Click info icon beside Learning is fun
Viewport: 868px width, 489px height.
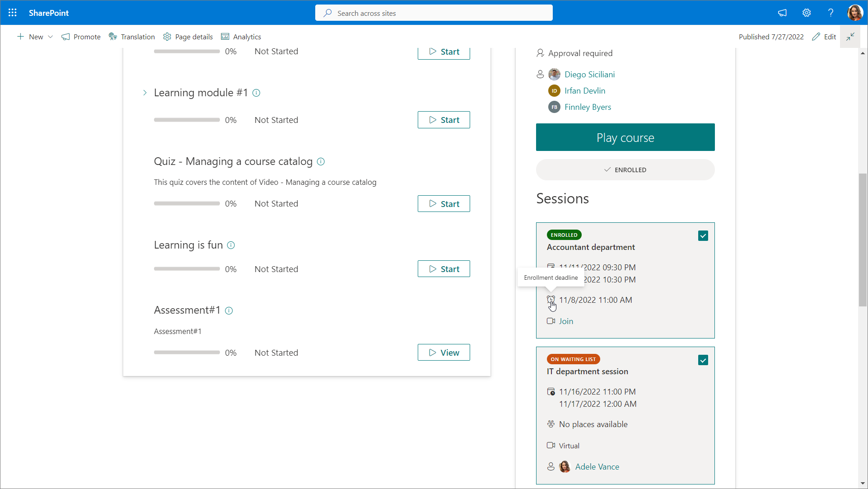click(231, 245)
